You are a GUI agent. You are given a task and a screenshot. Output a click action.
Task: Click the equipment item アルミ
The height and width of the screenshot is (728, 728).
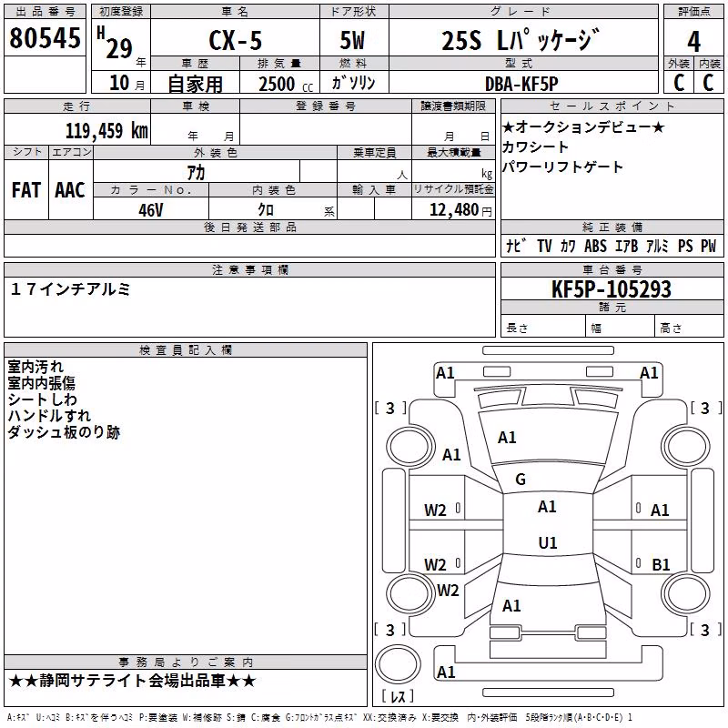pos(657,246)
